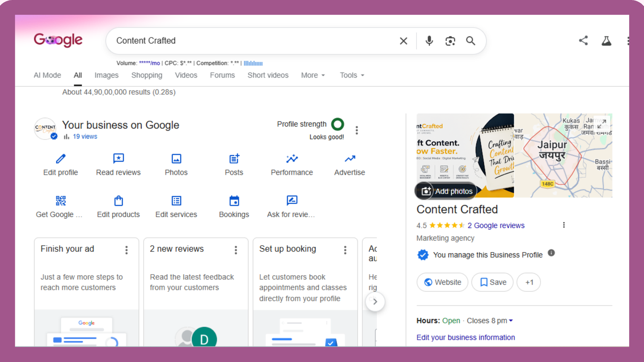Switch to AI Mode tab
Viewport: 644px width, 362px height.
[x=47, y=75]
